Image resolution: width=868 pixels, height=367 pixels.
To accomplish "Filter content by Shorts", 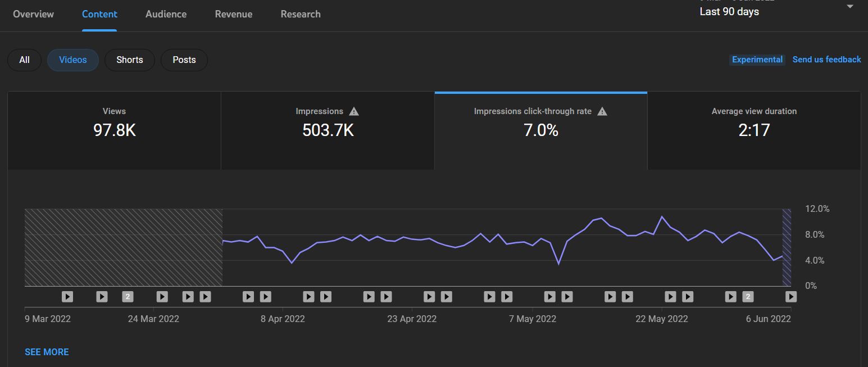I will click(x=130, y=60).
